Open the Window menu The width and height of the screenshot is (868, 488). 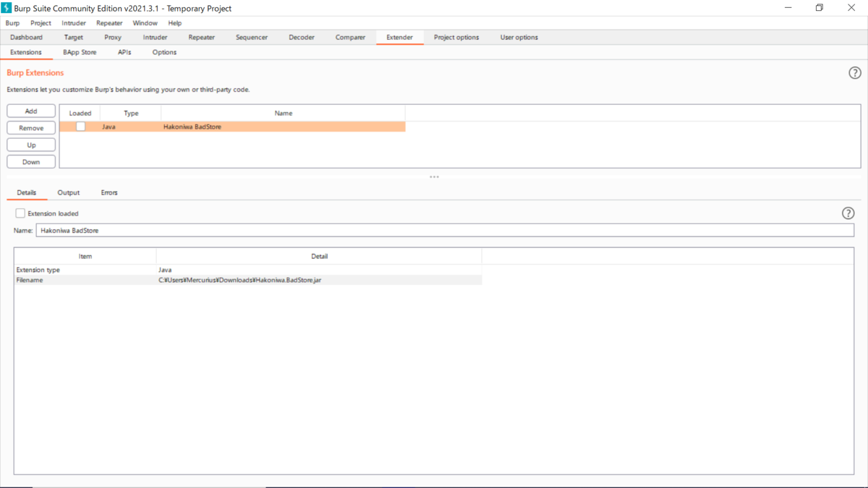tap(145, 23)
